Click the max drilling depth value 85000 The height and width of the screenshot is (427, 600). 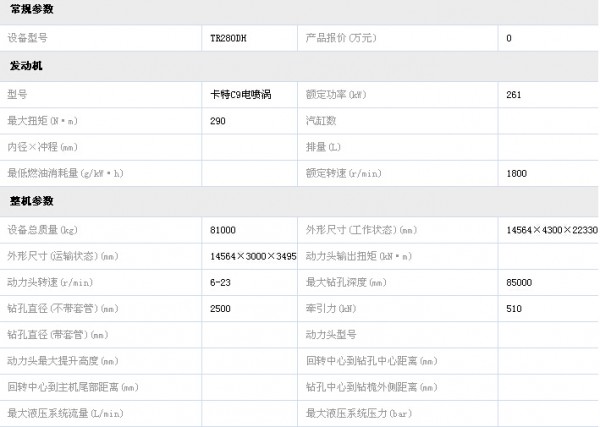(520, 282)
